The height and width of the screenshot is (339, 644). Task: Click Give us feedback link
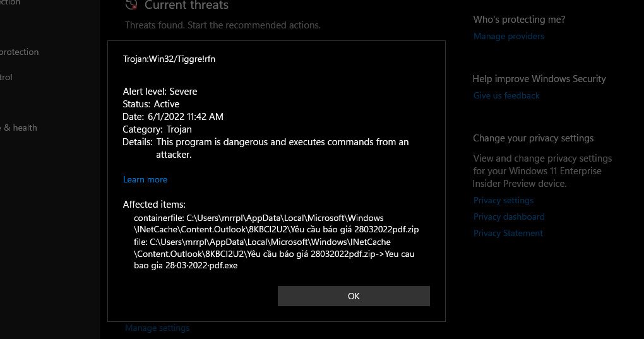[506, 95]
